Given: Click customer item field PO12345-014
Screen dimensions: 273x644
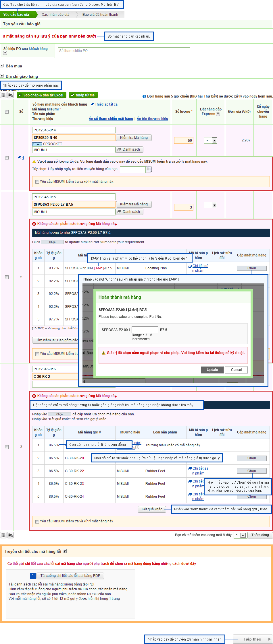Looking at the screenshot, I should pyautogui.click(x=74, y=130).
